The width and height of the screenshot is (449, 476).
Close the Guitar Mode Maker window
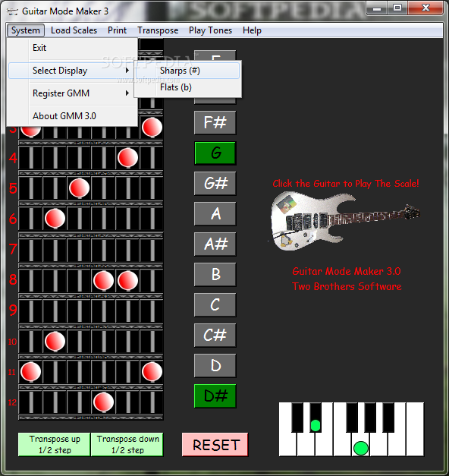click(425, 8)
